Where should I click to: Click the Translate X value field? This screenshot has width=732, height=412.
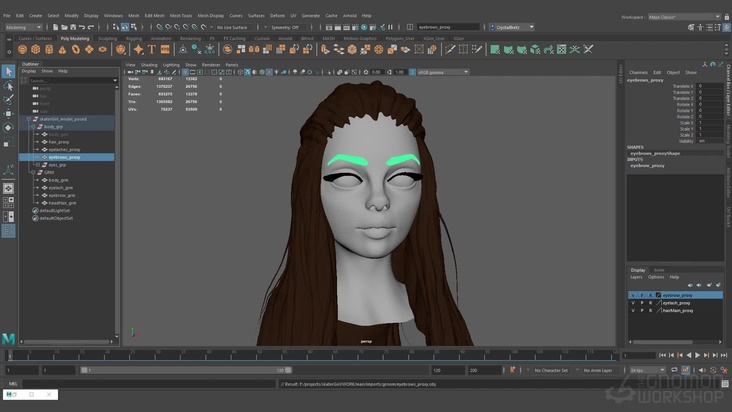(x=710, y=86)
